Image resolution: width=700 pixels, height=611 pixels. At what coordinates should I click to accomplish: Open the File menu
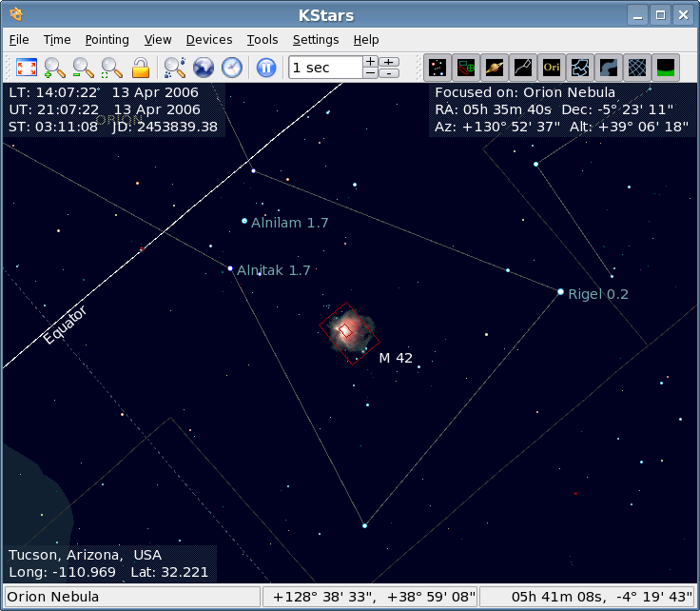(x=19, y=40)
